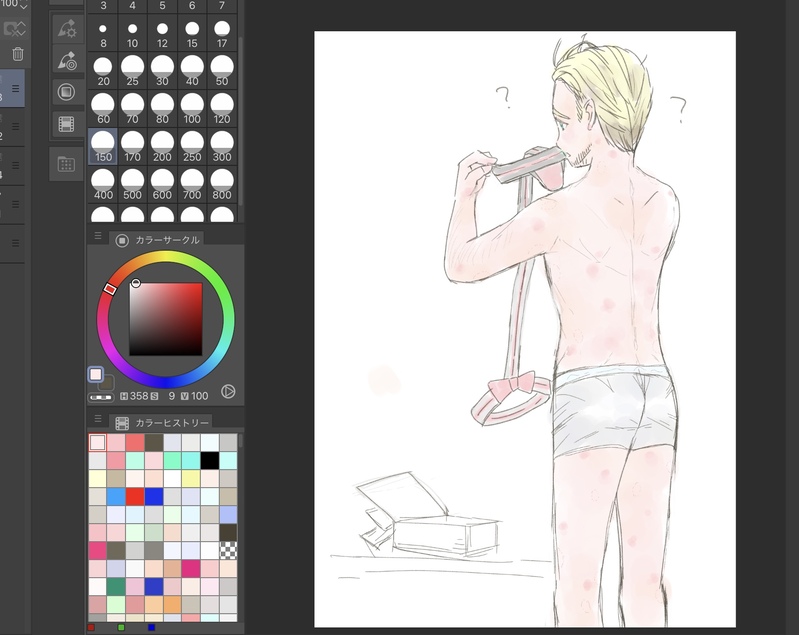Click inside the saturation-value color square

pyautogui.click(x=166, y=319)
